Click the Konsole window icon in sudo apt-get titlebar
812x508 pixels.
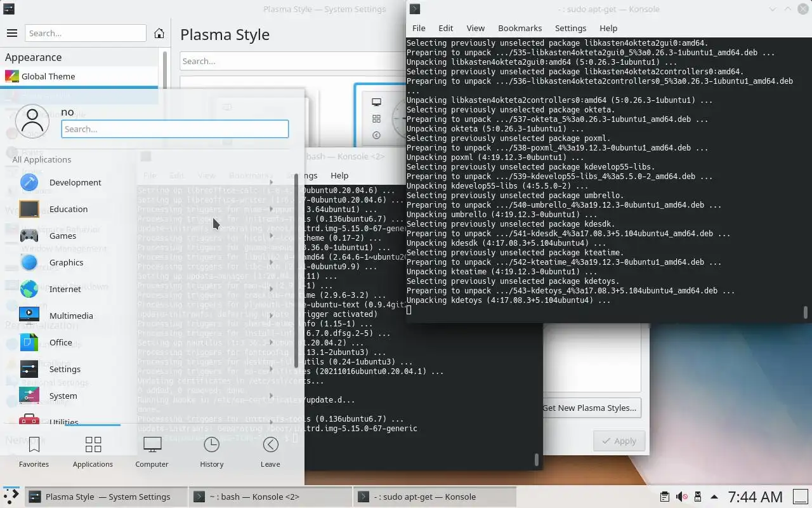(x=415, y=9)
